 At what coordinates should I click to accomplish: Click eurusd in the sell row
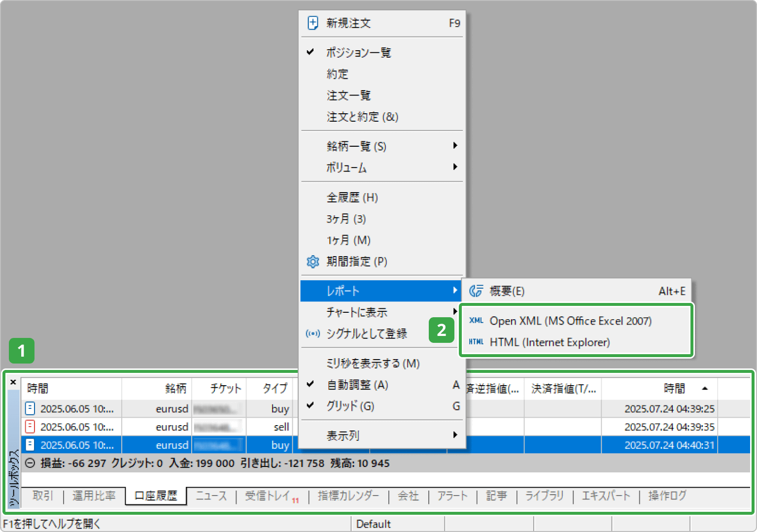pyautogui.click(x=172, y=427)
